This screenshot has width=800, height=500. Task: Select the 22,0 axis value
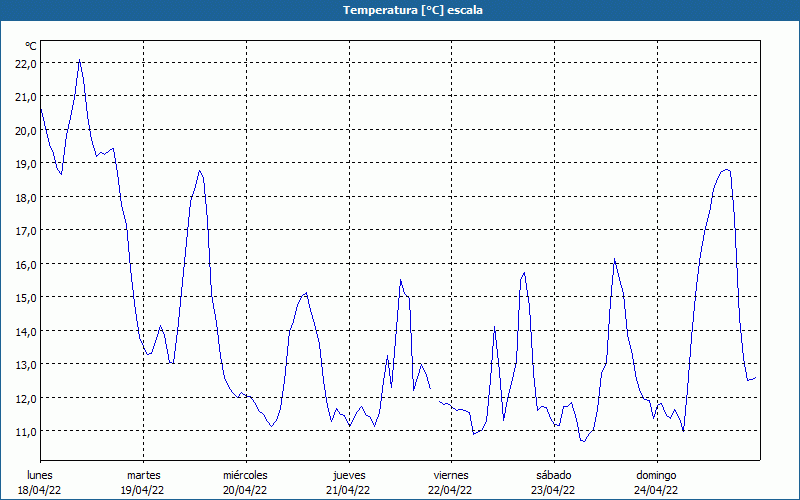[26, 64]
